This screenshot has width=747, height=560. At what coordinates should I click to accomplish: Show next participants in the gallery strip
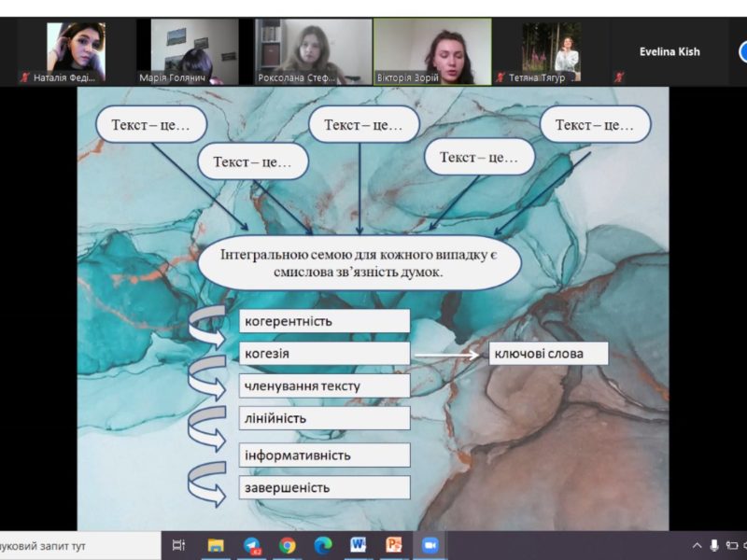click(742, 51)
